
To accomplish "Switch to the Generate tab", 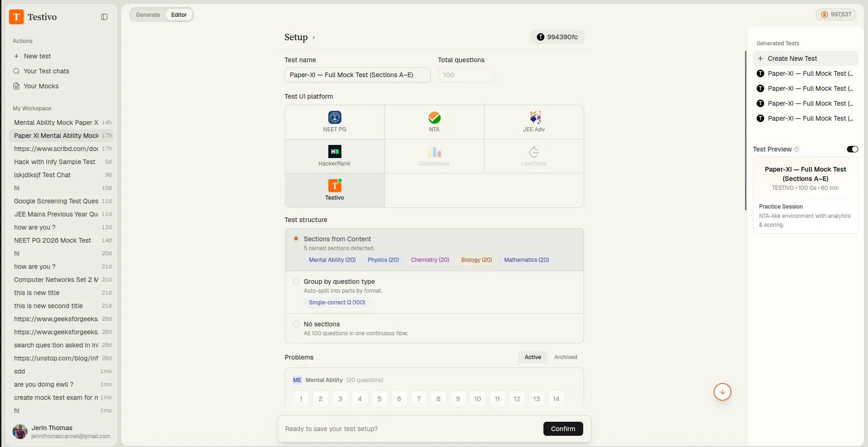I will (x=148, y=15).
